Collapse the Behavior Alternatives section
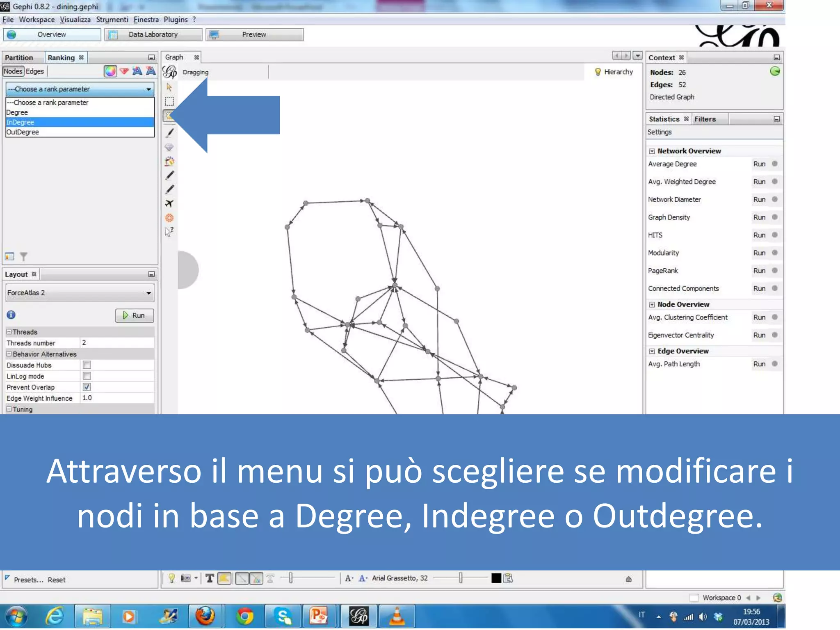 click(9, 354)
